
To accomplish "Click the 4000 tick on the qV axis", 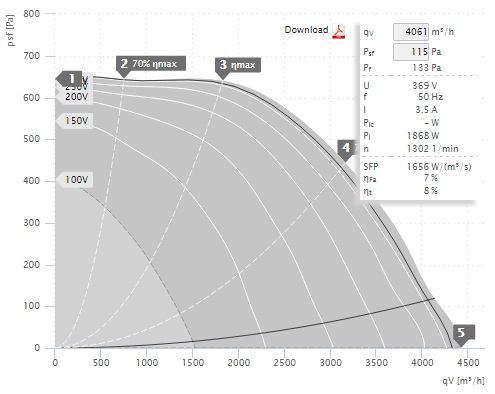I will point(422,362).
